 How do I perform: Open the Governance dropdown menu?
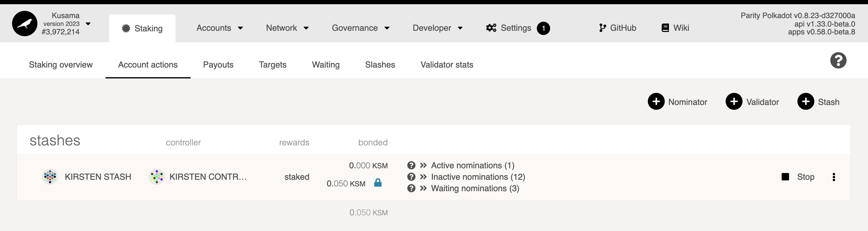point(360,28)
